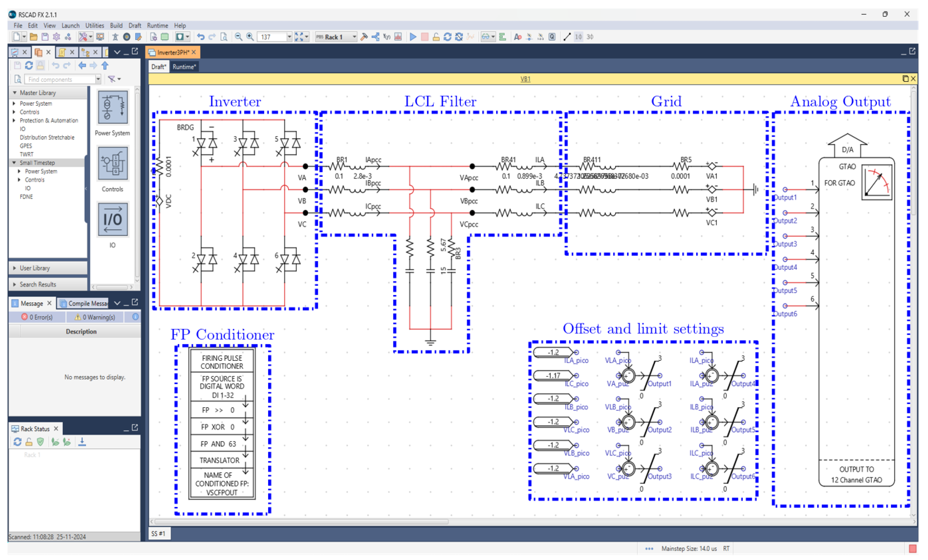Click the Open folder toolbar icon
Viewport: 928px width, 560px height.
33,37
